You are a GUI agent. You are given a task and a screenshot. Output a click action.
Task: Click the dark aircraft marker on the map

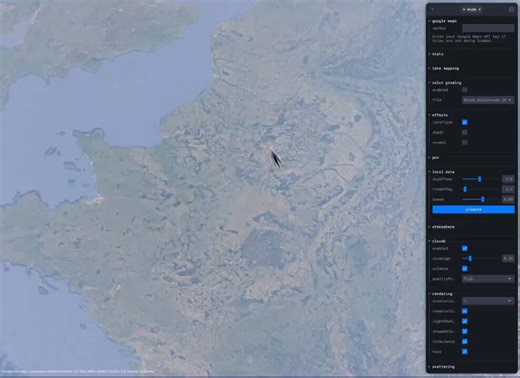[276, 158]
